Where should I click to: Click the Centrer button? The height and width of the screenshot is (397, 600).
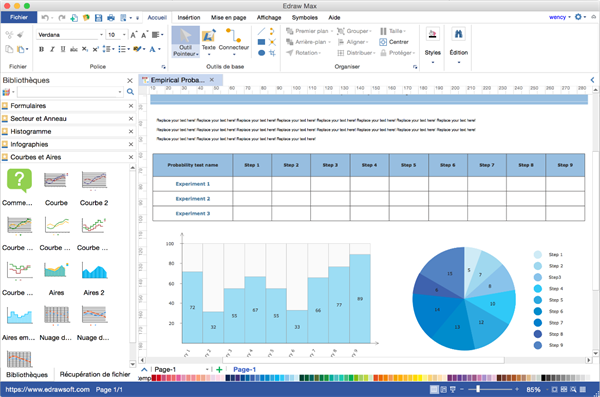[394, 42]
